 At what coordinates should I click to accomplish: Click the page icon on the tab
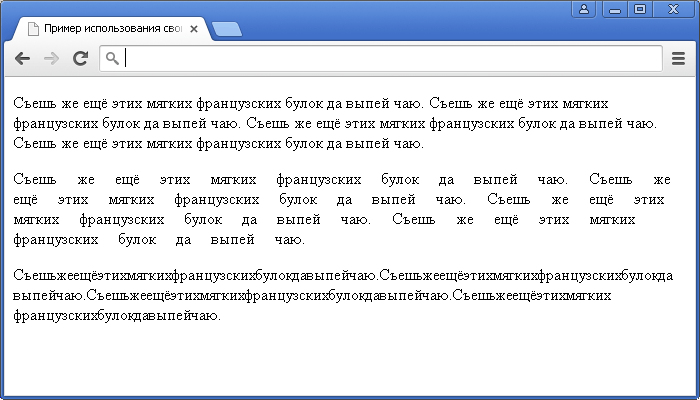[33, 29]
